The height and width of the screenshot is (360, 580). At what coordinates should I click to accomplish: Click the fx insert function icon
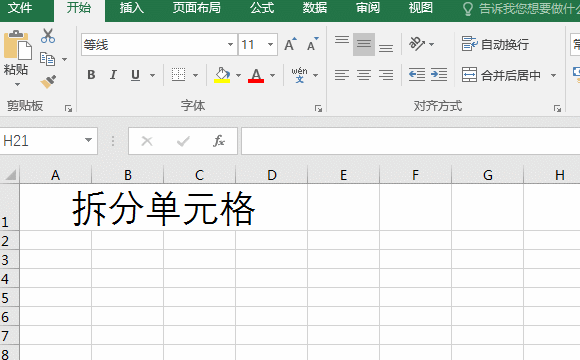(219, 141)
